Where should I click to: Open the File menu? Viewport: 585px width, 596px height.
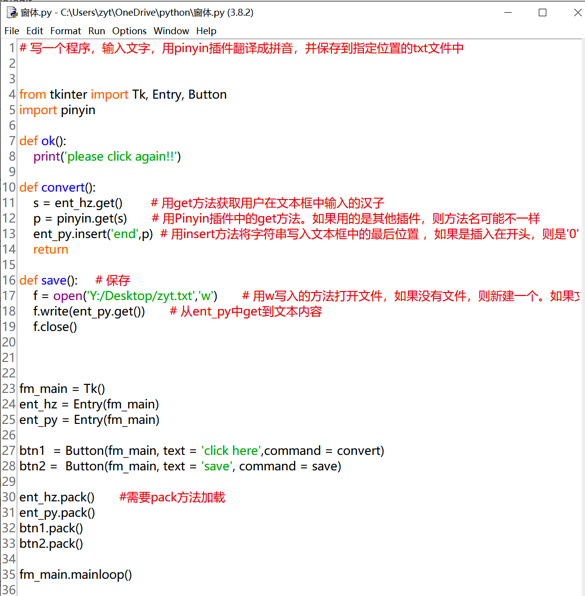11,31
